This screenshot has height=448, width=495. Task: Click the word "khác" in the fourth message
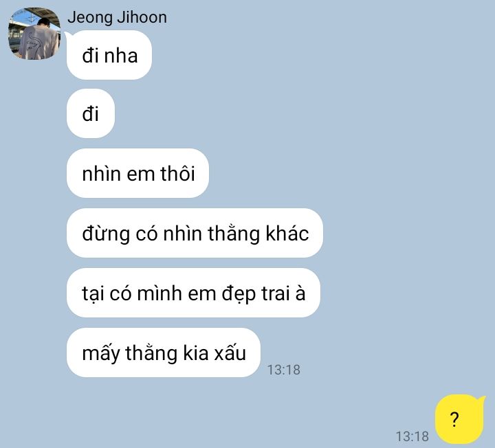click(287, 234)
